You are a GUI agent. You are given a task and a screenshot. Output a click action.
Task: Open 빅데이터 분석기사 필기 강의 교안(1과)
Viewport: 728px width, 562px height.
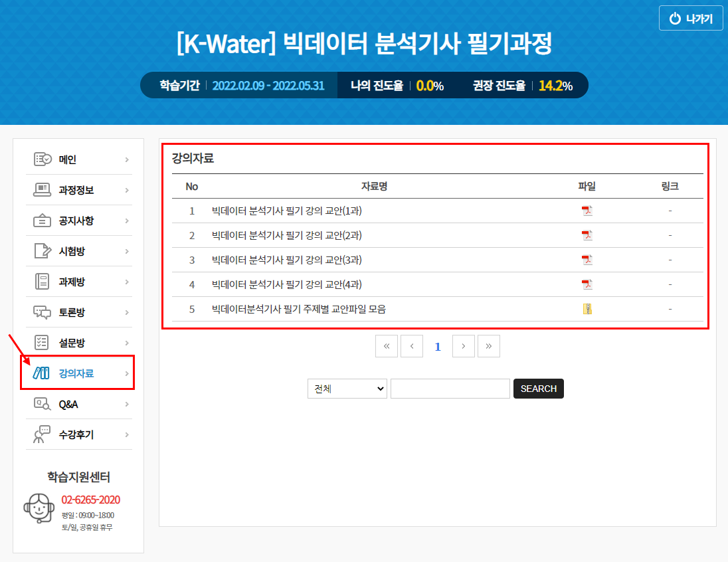click(287, 211)
